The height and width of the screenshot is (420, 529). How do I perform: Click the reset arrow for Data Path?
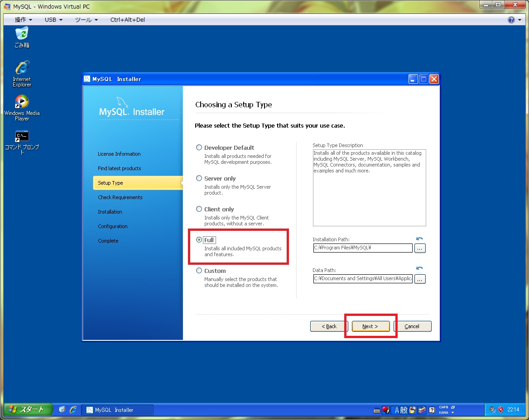tap(419, 268)
